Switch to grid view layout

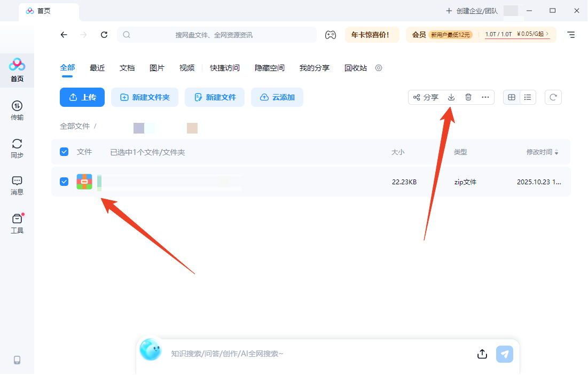click(511, 97)
